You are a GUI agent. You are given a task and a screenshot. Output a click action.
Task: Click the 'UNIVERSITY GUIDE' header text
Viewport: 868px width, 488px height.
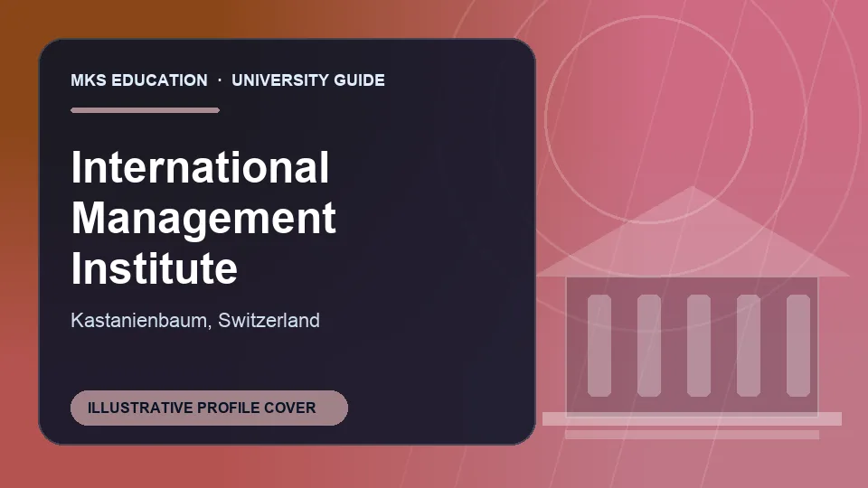308,80
